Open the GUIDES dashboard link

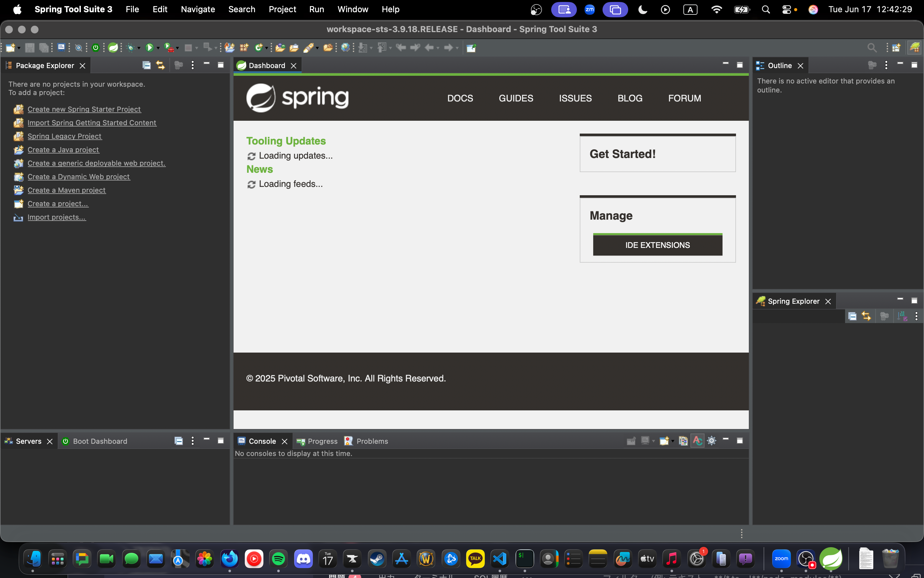[x=516, y=98]
